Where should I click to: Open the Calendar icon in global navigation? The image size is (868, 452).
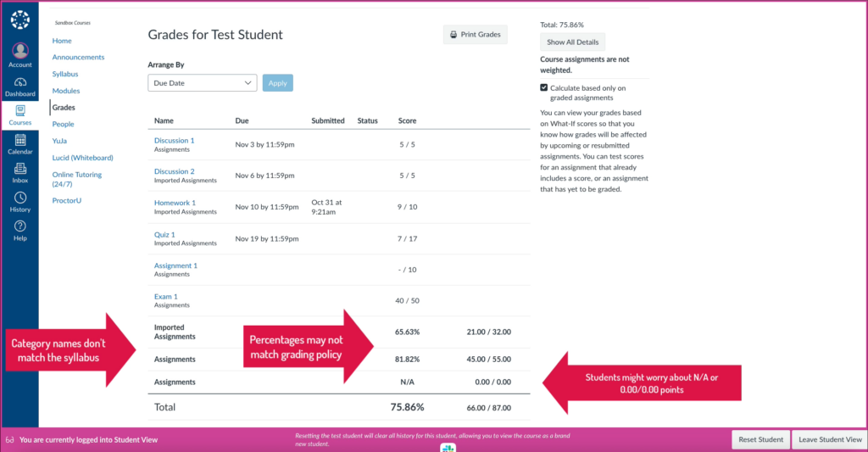[20, 140]
